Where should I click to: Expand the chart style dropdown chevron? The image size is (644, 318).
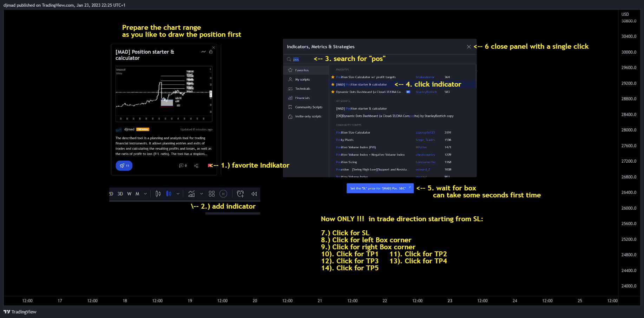[x=178, y=194]
